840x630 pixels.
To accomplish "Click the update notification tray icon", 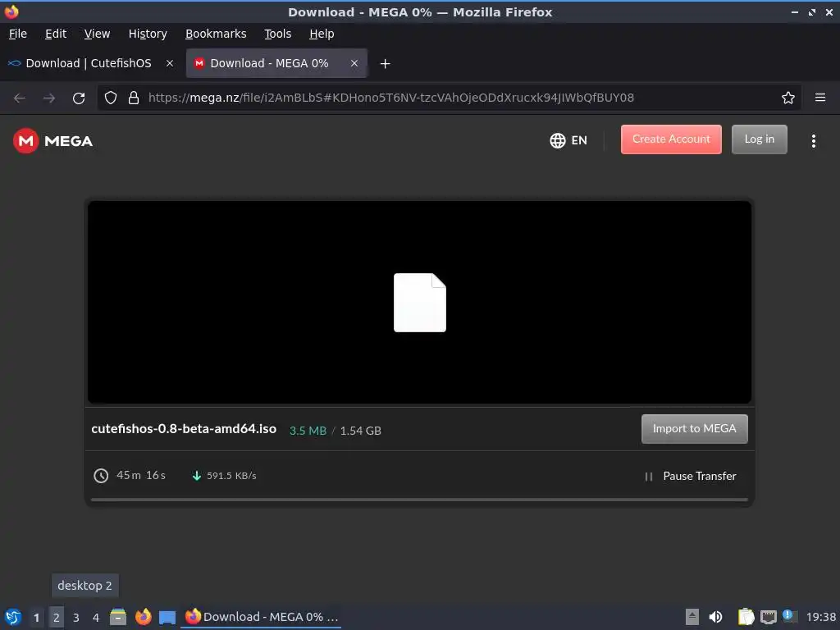I will (x=788, y=616).
